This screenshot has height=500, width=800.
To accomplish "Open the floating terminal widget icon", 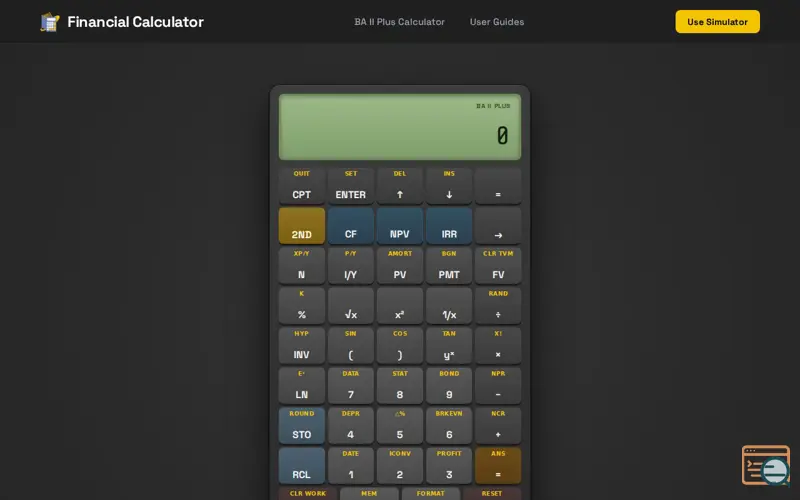I will tap(766, 465).
